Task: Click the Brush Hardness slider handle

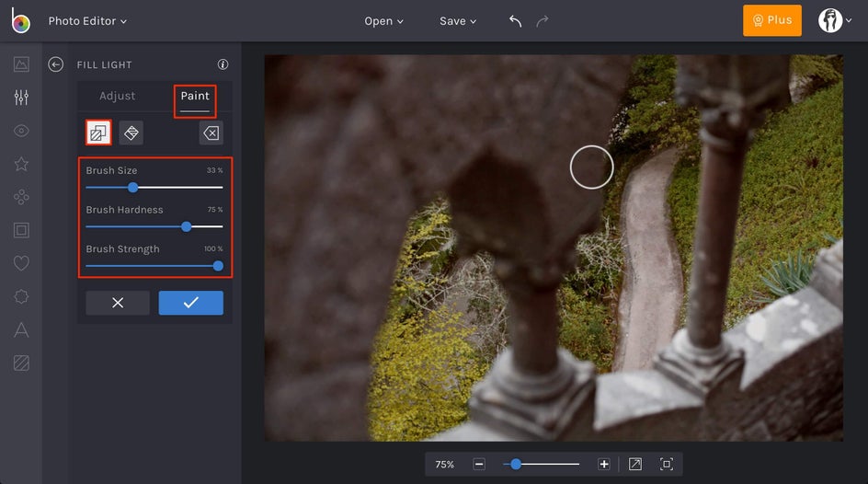Action: pos(187,226)
